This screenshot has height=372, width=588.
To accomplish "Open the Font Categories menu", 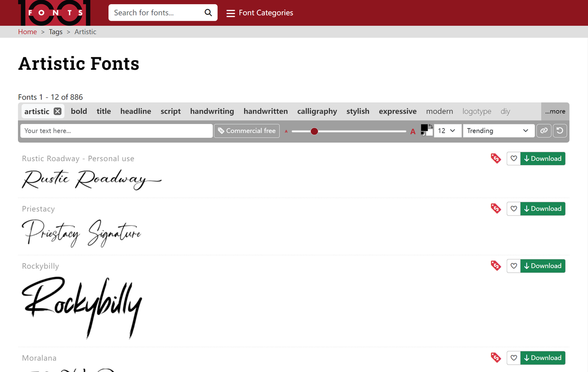I will pos(260,13).
